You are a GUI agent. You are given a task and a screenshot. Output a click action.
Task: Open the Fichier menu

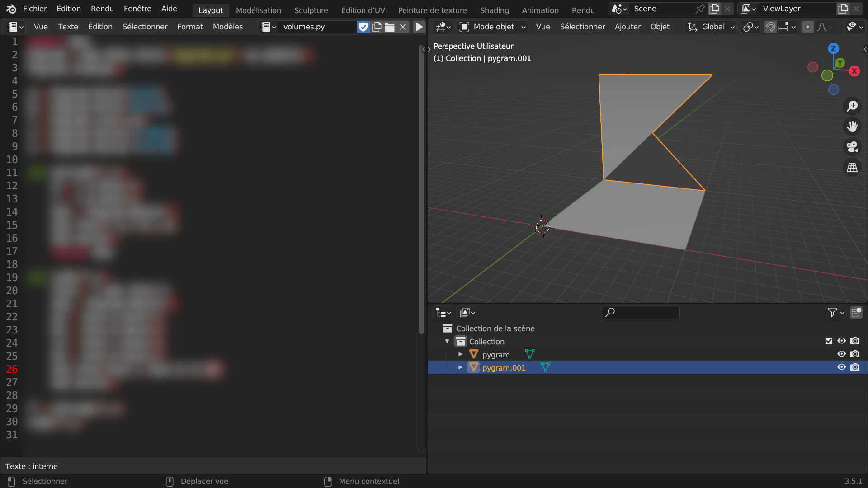click(35, 9)
